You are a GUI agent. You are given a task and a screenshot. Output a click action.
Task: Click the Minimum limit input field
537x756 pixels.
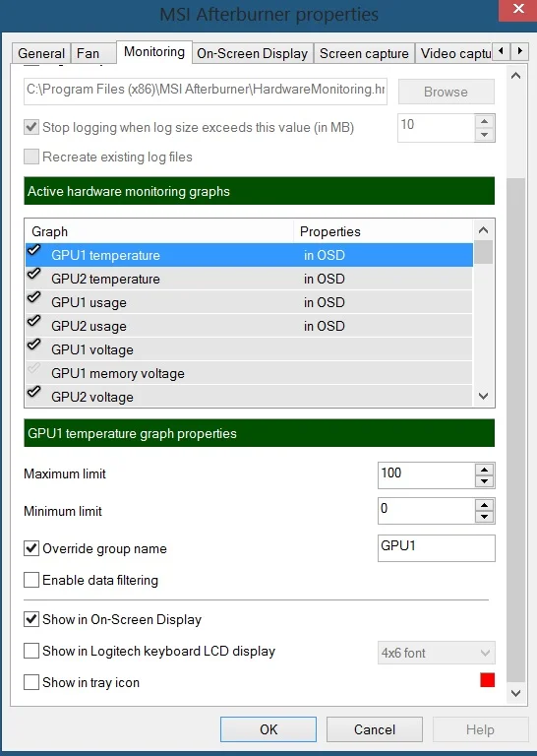click(x=427, y=511)
